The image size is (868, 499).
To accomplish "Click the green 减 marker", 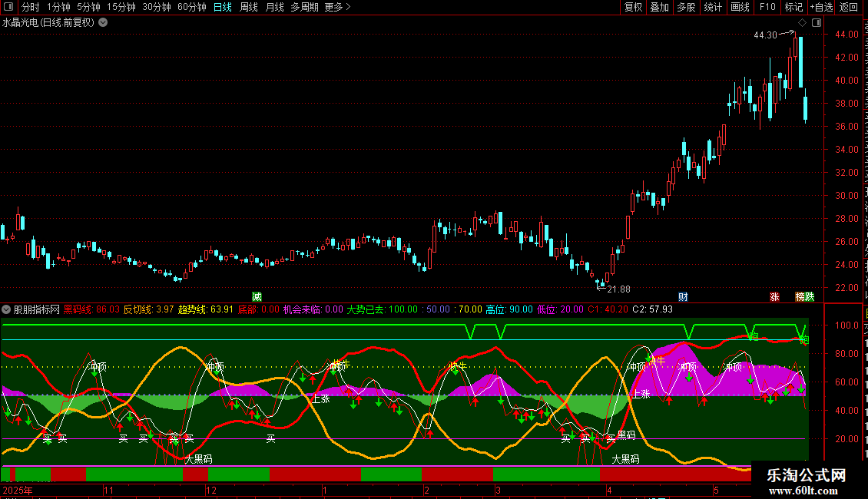I will tap(257, 296).
